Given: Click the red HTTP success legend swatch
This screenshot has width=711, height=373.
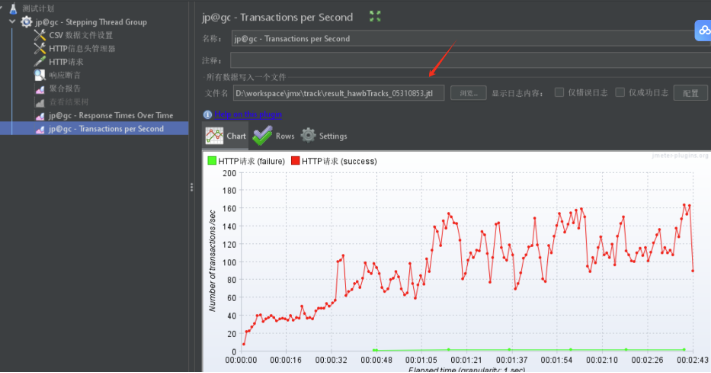Looking at the screenshot, I should [x=295, y=161].
